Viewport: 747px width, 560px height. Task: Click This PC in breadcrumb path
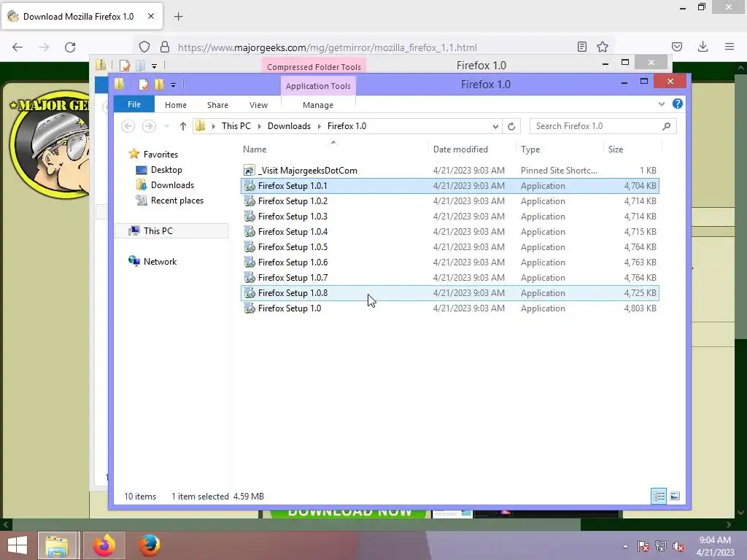(236, 126)
